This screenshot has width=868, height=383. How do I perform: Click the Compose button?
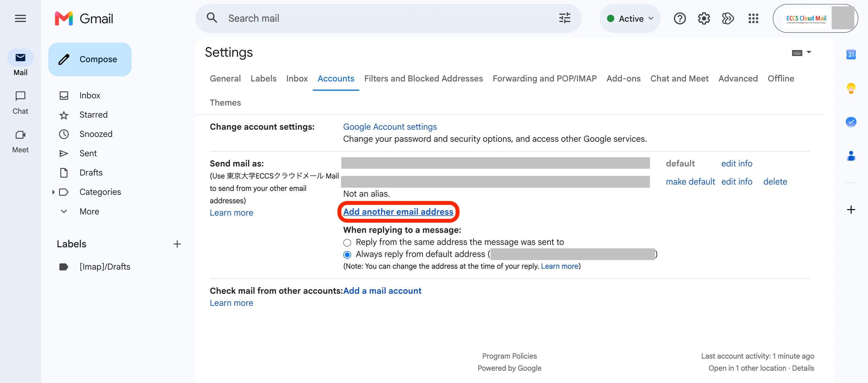click(90, 59)
